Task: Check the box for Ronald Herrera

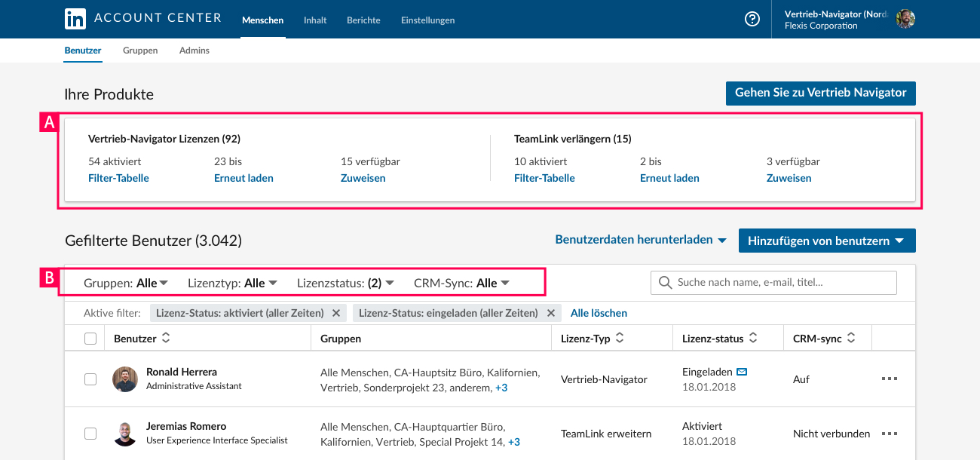Action: point(90,379)
